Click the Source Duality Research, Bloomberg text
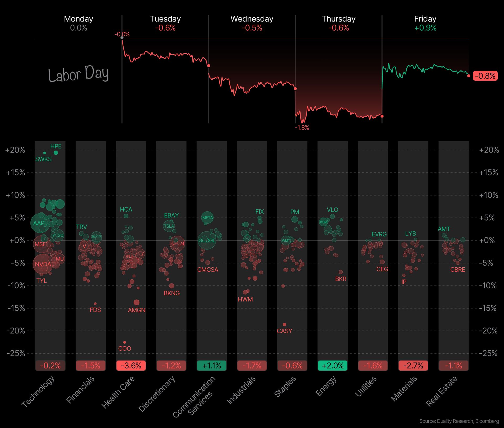The image size is (504, 428). coord(459,421)
